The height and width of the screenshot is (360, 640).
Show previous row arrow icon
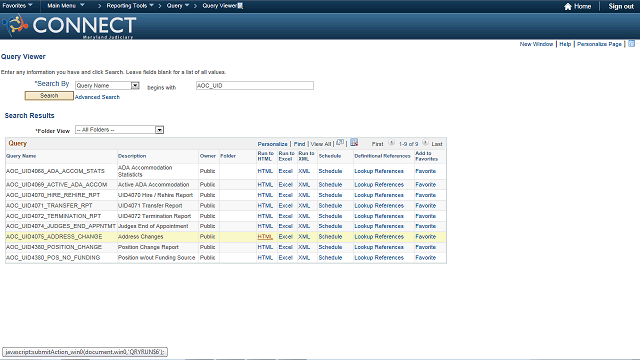tap(391, 143)
